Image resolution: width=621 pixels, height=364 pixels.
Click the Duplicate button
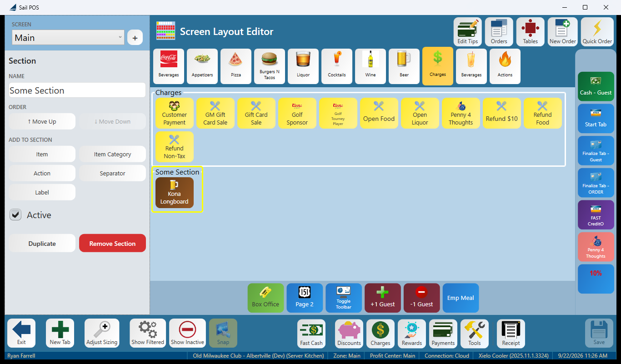point(42,243)
